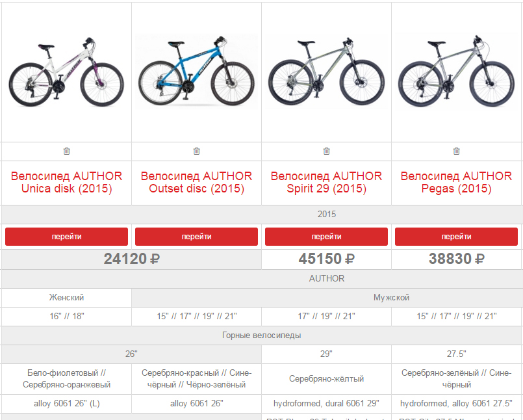523x420 pixels.
Task: Follow link Велосипед AUTHOR Spirit 29 (2015)
Action: [x=326, y=182]
